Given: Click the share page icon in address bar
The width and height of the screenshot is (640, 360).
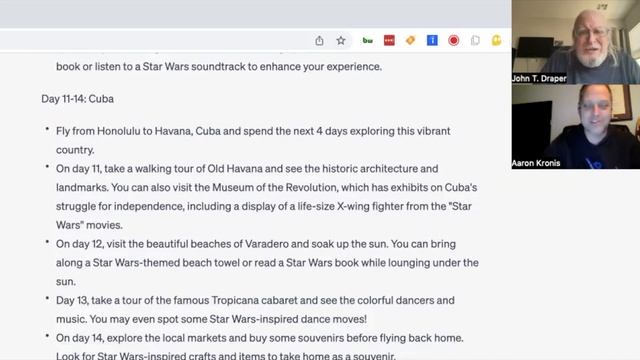Looking at the screenshot, I should [x=319, y=40].
